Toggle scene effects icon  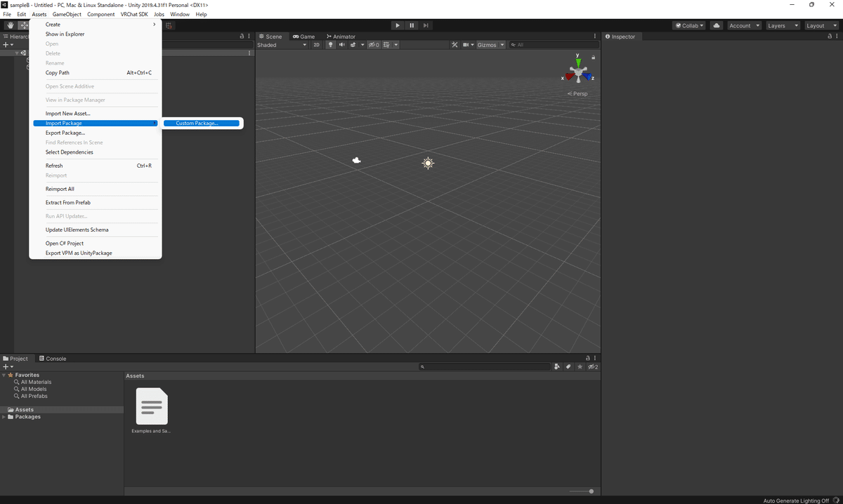(x=353, y=45)
